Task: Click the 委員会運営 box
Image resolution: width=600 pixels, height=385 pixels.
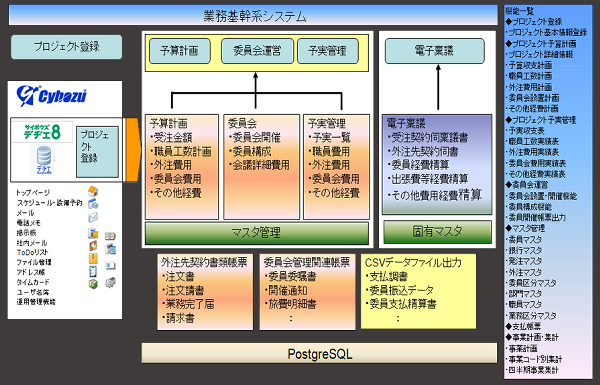Action: pos(257,51)
